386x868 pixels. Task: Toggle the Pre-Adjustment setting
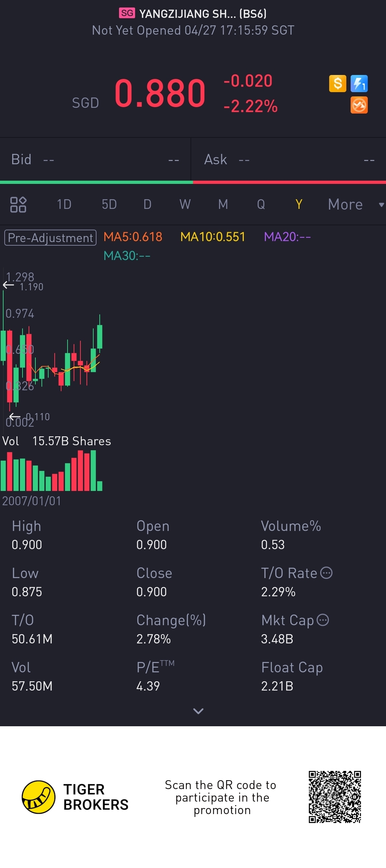tap(50, 238)
